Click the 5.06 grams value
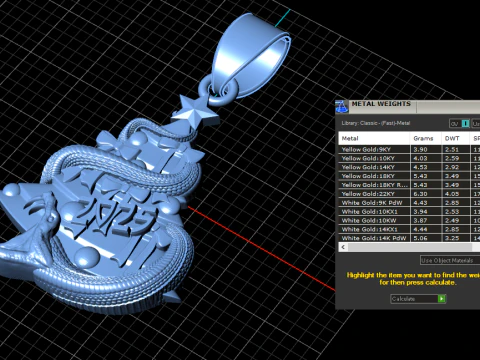 420,238
